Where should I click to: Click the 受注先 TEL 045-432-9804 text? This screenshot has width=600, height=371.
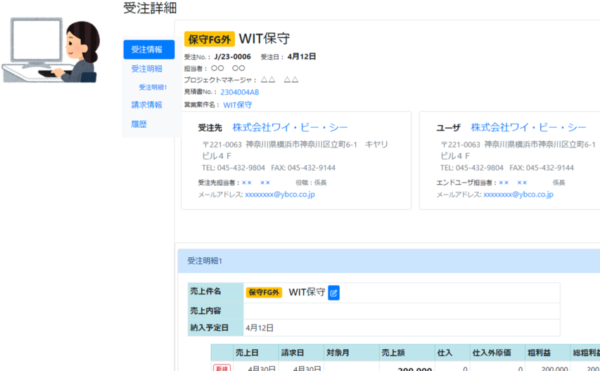tap(233, 168)
